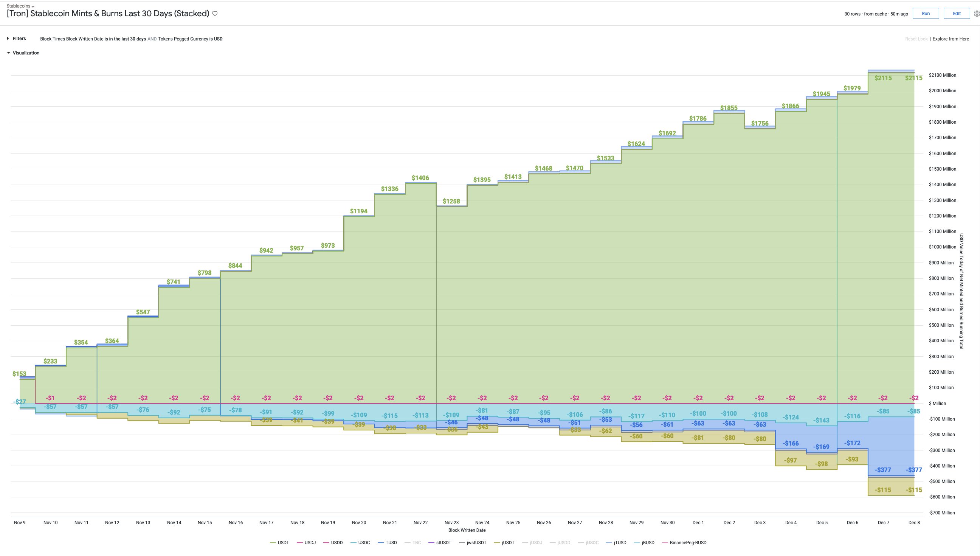Favorite this Look with the heart icon
Screen dimensions: 980x556
click(215, 14)
